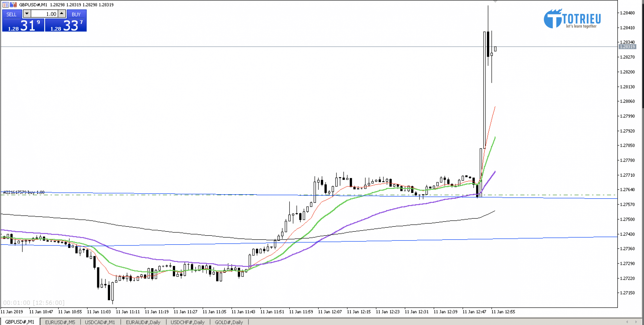Click the 1.28 31 9 bid price panel
Viewport: 644px width, 325px height.
(23, 25)
